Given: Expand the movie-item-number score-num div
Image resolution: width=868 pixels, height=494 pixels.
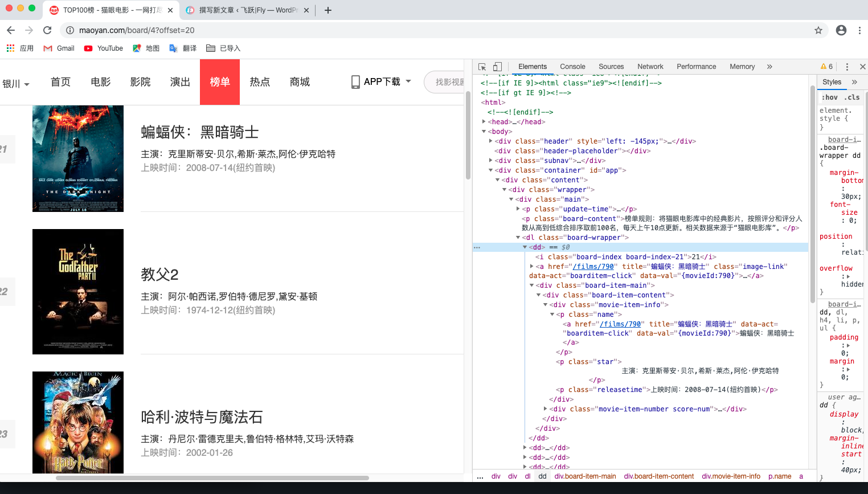Looking at the screenshot, I should click(546, 409).
